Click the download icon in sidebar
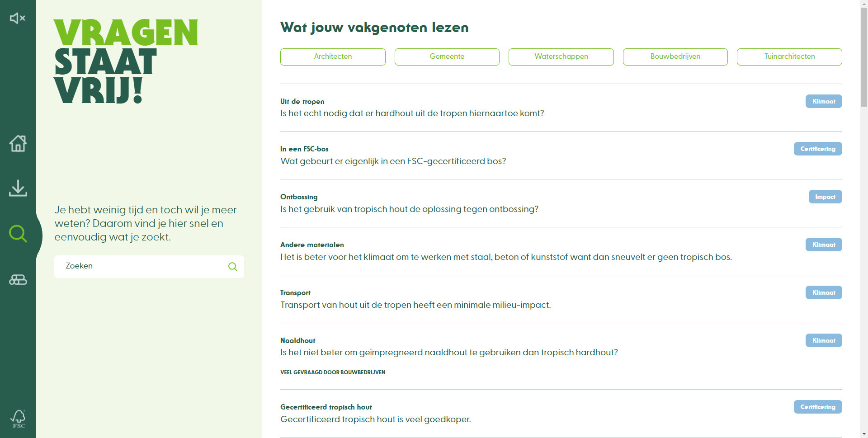 coord(18,188)
